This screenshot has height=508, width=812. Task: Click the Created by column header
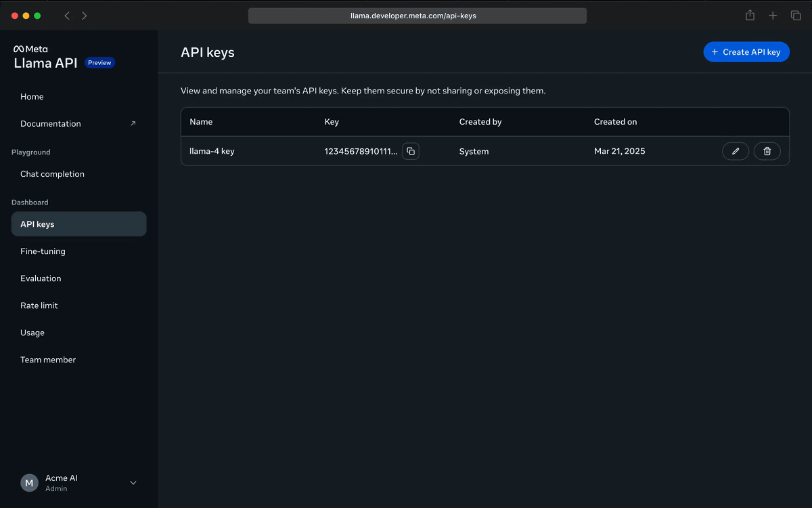(480, 122)
